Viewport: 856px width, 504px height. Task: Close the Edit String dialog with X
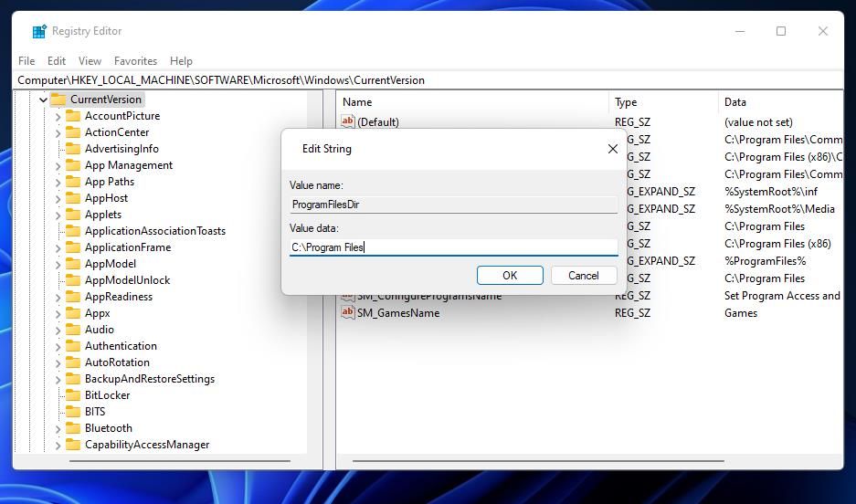tap(612, 149)
